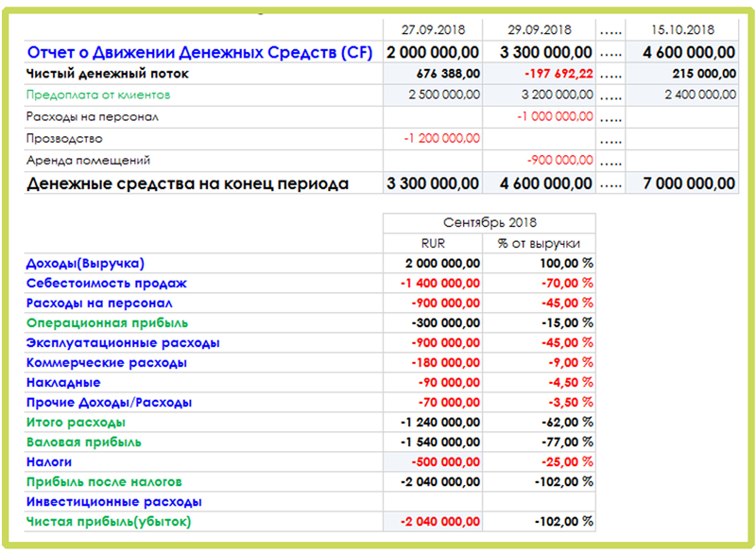Select the -62,00 % cell

click(539, 422)
